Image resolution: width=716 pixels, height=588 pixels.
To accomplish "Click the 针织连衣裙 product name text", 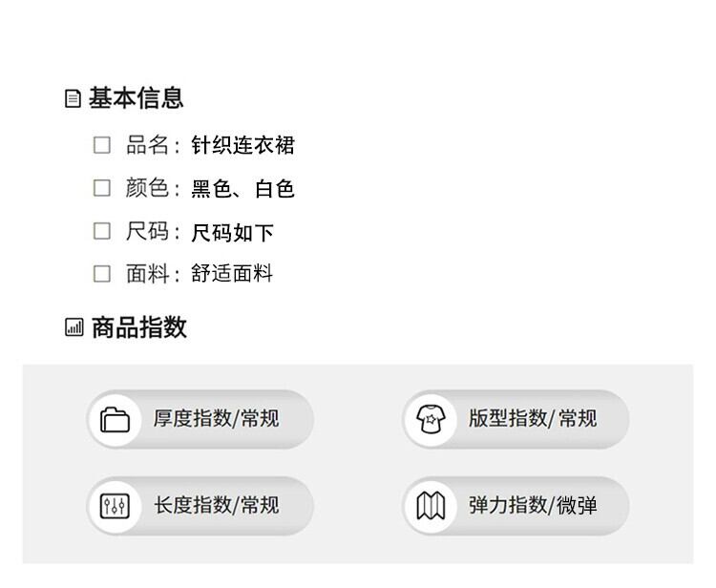I will tap(242, 145).
